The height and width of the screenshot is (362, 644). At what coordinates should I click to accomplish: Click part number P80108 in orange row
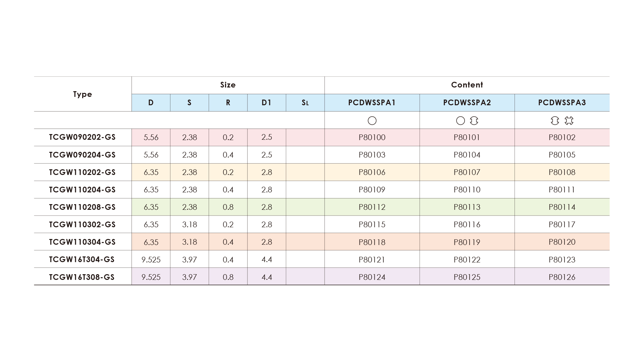point(562,172)
